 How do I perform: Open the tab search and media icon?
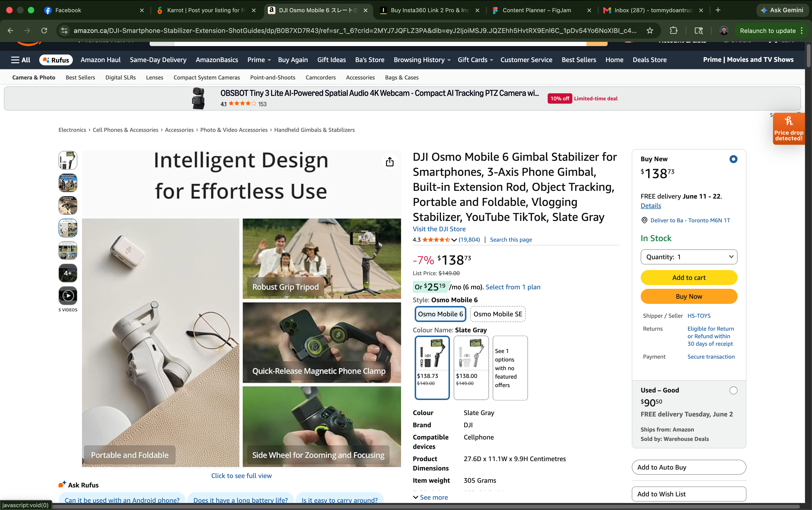(x=698, y=31)
